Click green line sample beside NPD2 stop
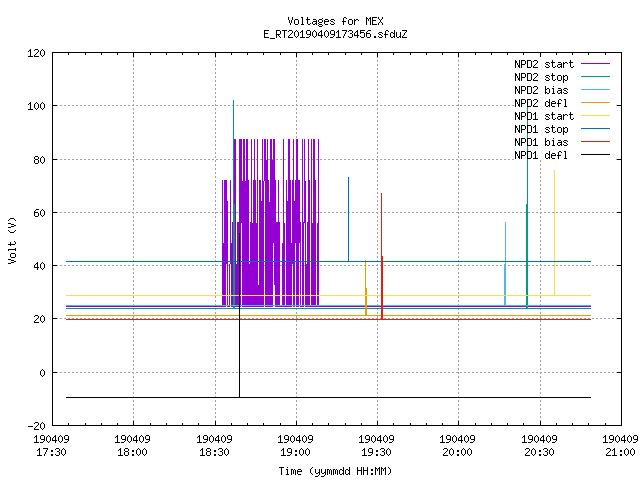This screenshot has width=640, height=480. [596, 77]
